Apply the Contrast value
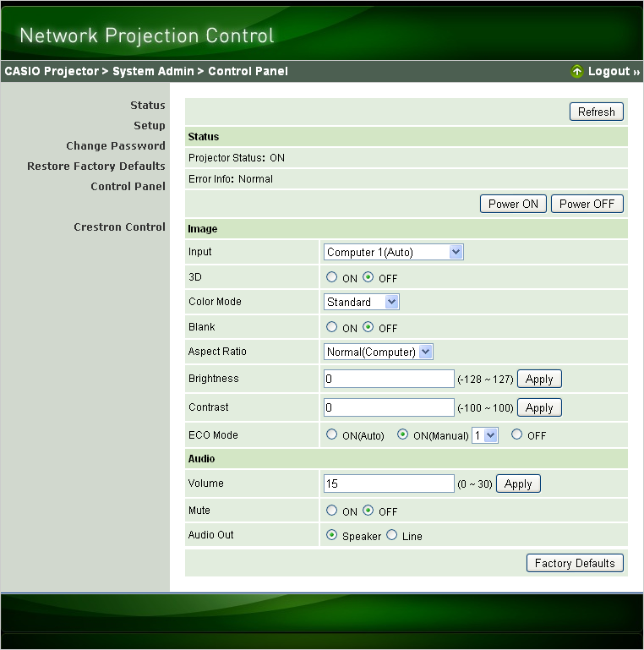Viewport: 644px width, 650px height. point(539,407)
